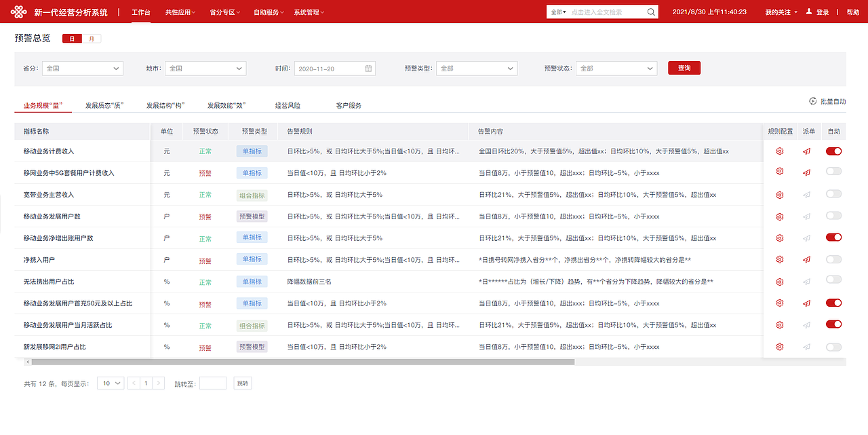
Task: Open rule config gear for 移网业务中5G套餐用户计费收入
Action: [x=780, y=172]
